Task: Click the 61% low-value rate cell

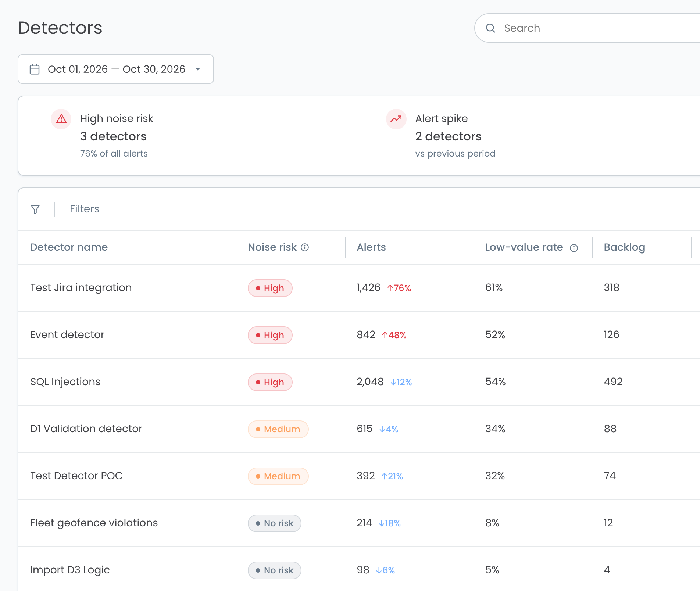Action: point(494,288)
